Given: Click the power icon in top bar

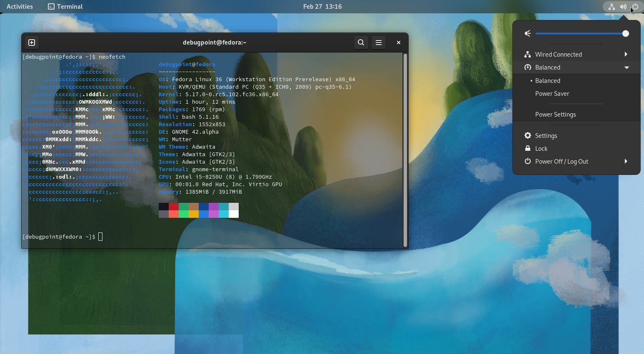Looking at the screenshot, I should coord(635,6).
